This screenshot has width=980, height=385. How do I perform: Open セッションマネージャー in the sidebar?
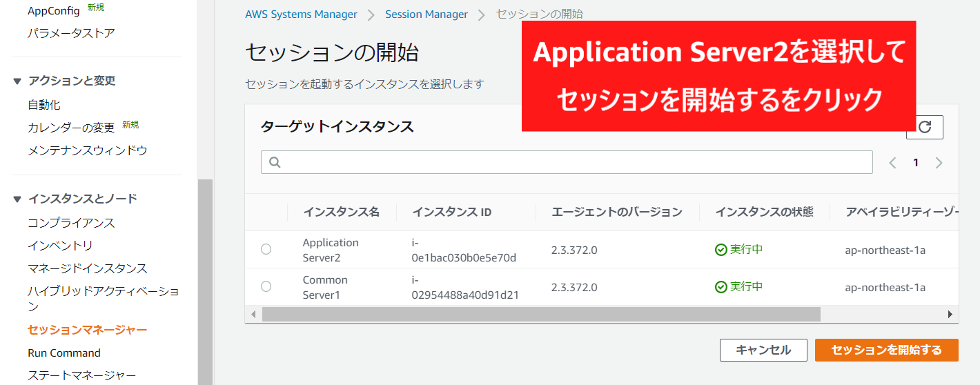(87, 330)
